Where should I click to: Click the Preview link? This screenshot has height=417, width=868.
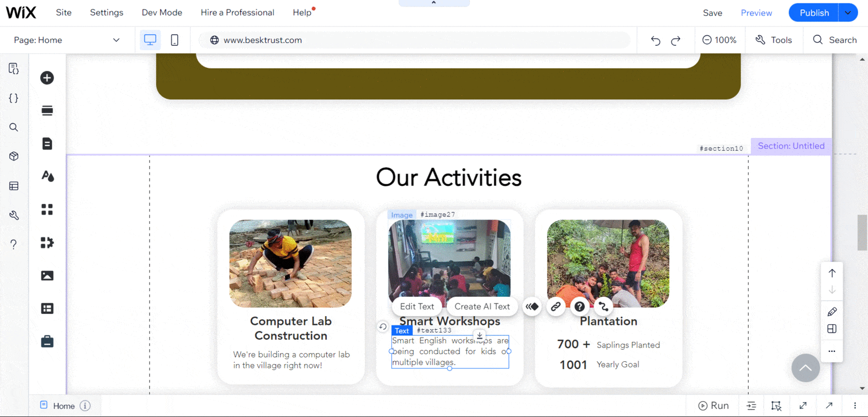pyautogui.click(x=756, y=13)
